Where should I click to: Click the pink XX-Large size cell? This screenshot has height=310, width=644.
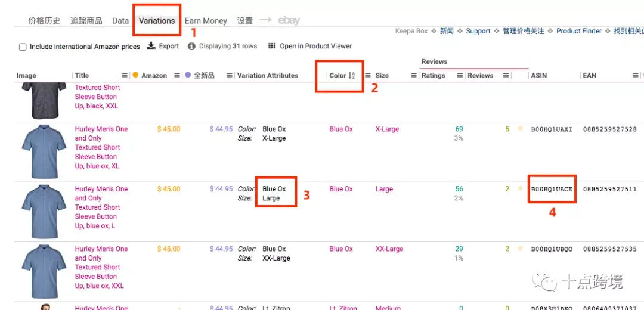coord(389,249)
